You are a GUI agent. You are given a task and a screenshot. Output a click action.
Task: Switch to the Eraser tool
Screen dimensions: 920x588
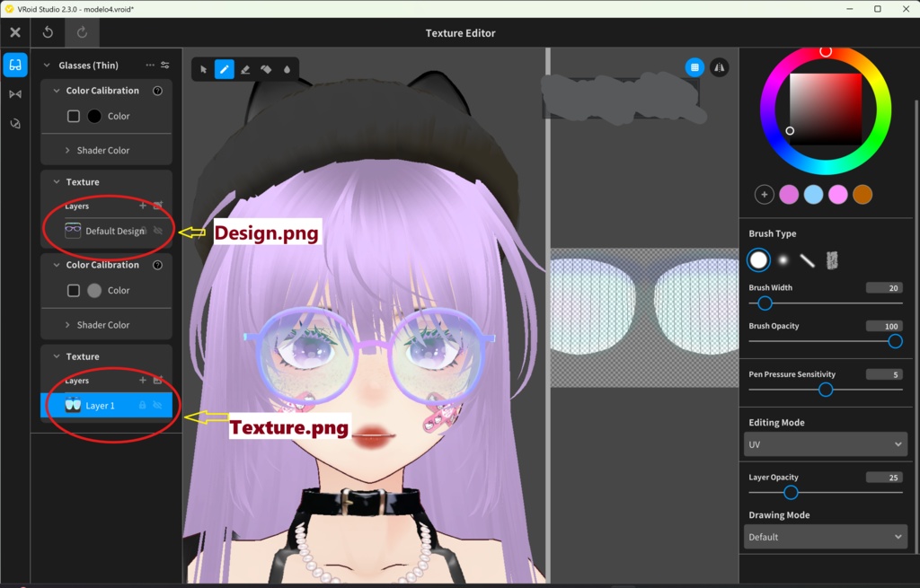pyautogui.click(x=245, y=69)
